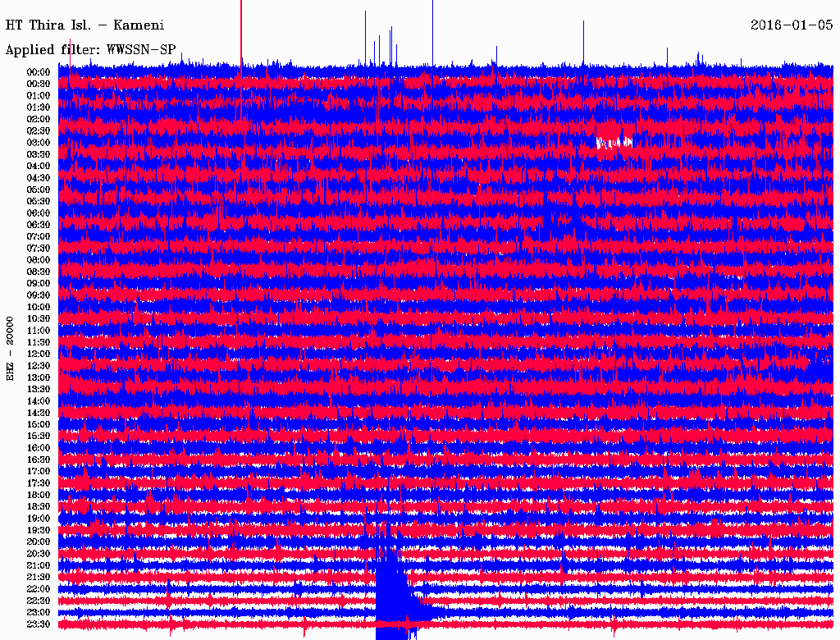This screenshot has height=640, width=840.
Task: Select the 23:30 time label
Action: (x=39, y=624)
